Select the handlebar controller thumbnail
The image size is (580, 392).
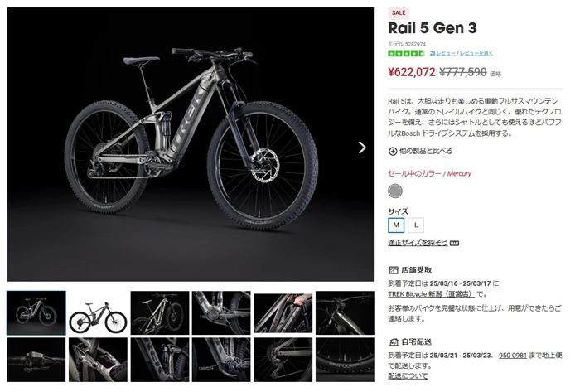pos(36,360)
